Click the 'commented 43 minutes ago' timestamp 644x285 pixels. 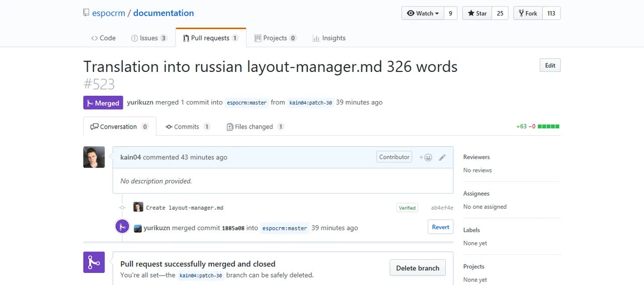coord(185,157)
